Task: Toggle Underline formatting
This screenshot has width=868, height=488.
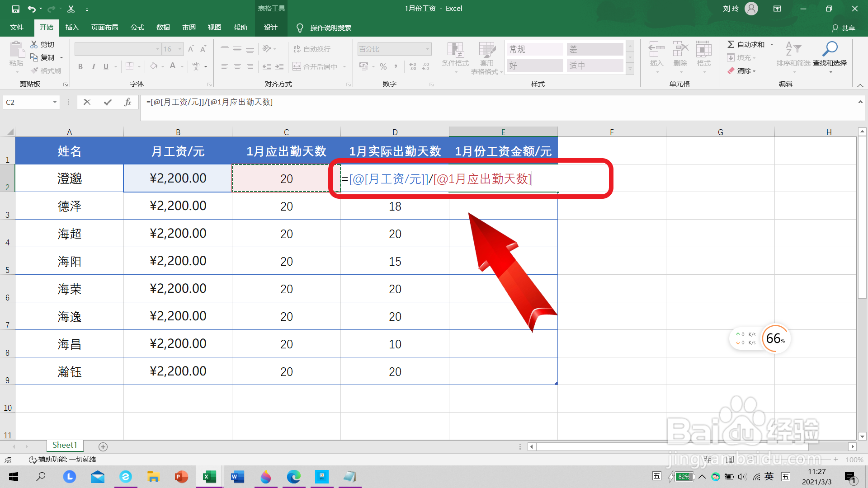Action: (x=106, y=66)
